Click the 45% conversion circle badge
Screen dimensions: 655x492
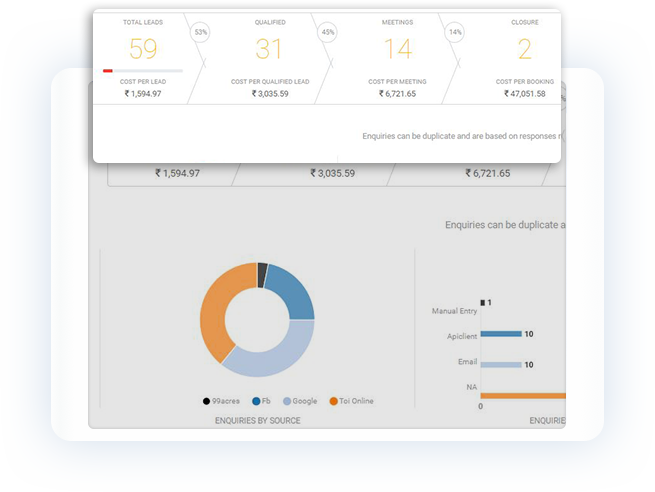(326, 32)
